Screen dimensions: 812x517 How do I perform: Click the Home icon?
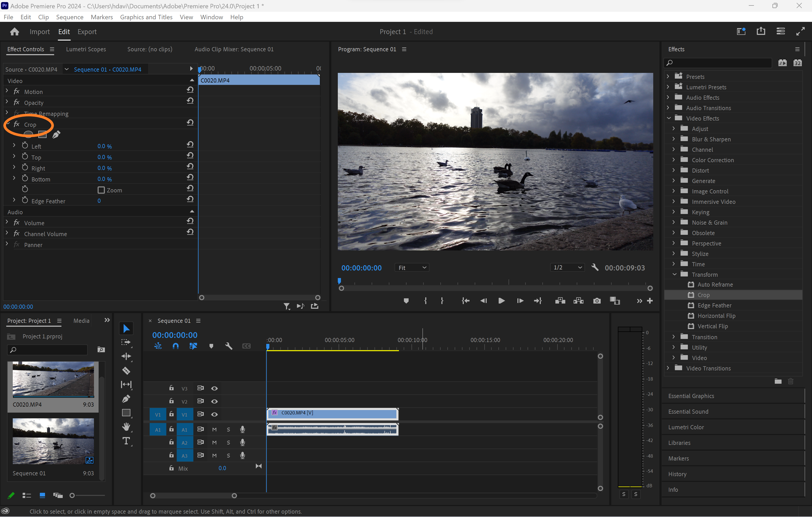(x=15, y=32)
